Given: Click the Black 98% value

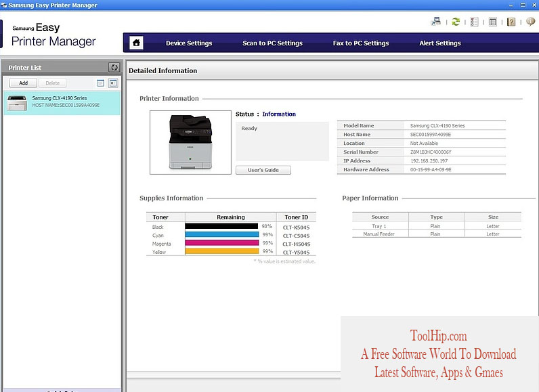Looking at the screenshot, I should pos(267,226).
